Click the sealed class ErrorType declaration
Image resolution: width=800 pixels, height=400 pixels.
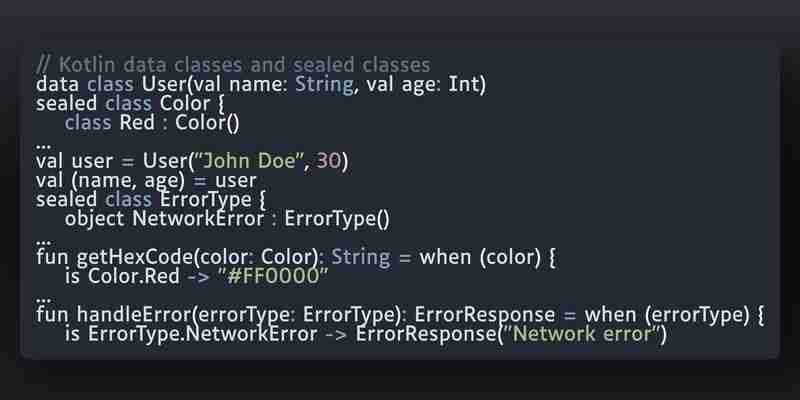pos(151,199)
